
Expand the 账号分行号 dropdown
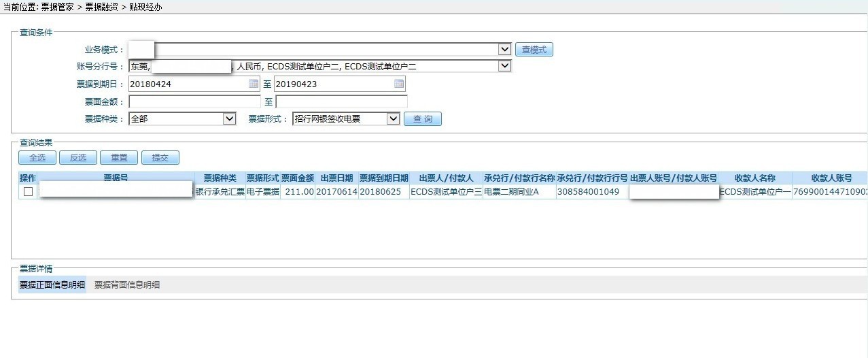504,67
